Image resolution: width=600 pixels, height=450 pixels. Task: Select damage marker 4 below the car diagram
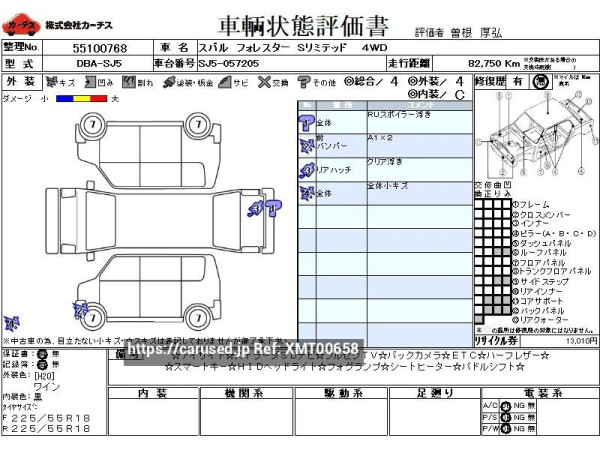tap(11, 324)
